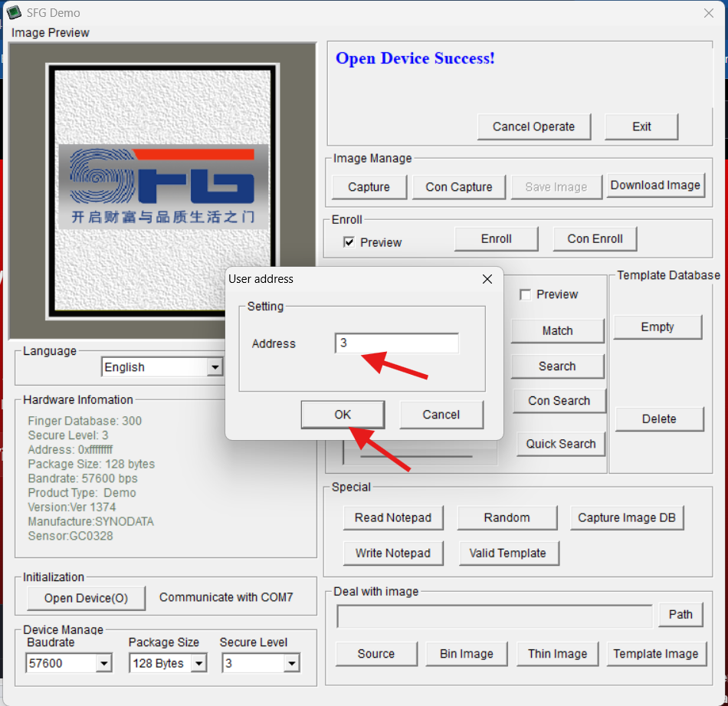
Task: Enable the Match section Preview checkbox
Action: coord(525,294)
